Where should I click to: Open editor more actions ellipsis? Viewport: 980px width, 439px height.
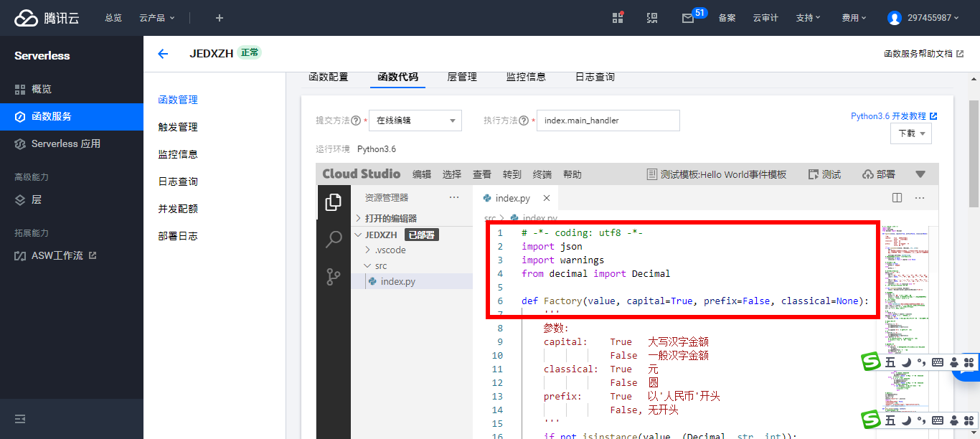tap(920, 198)
